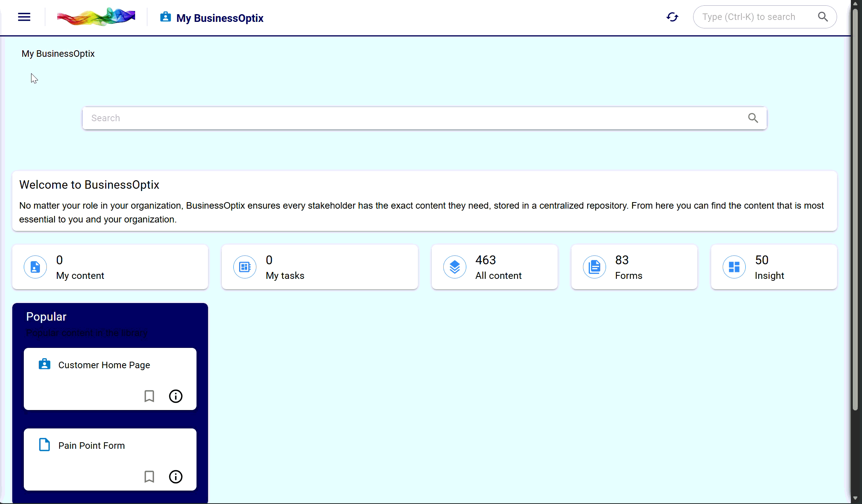The width and height of the screenshot is (862, 504).
Task: Click the All content layers icon
Action: 454,267
